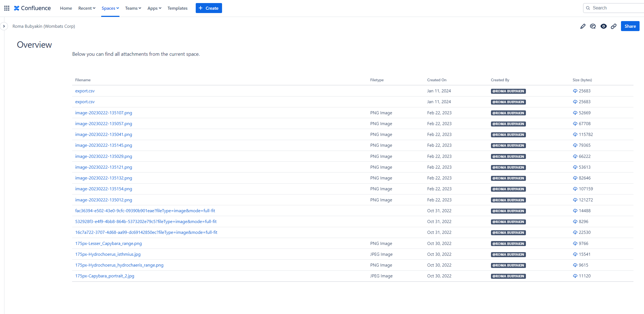This screenshot has width=644, height=314.
Task: Click download icon next to 115782
Action: [x=575, y=135]
